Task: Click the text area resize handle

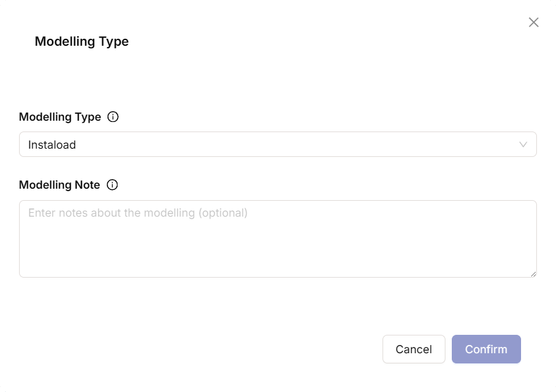Action: pyautogui.click(x=533, y=274)
